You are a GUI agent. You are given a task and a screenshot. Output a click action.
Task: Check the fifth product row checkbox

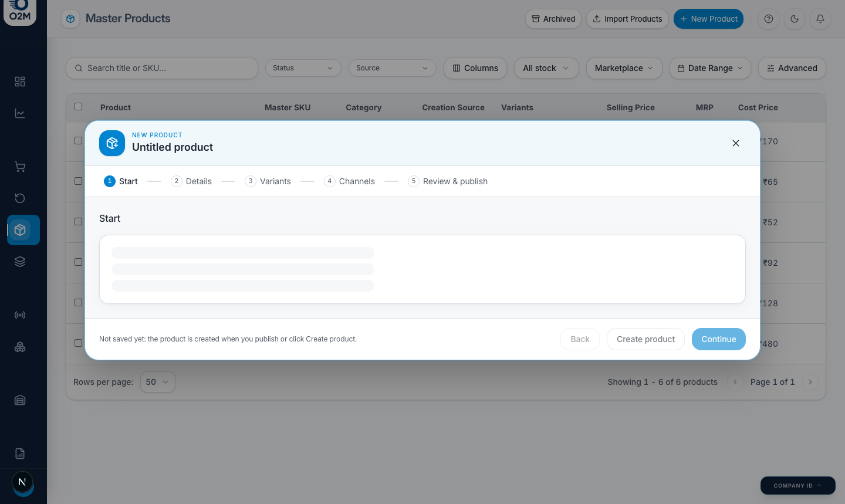[78, 303]
